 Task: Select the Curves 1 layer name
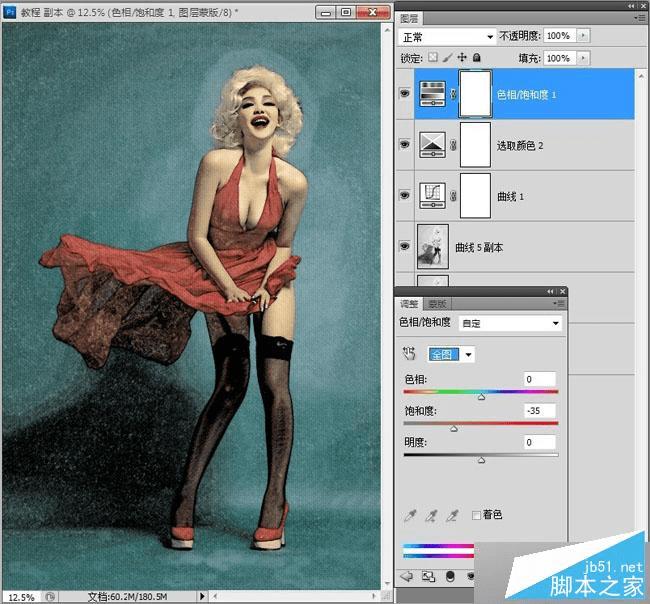510,196
